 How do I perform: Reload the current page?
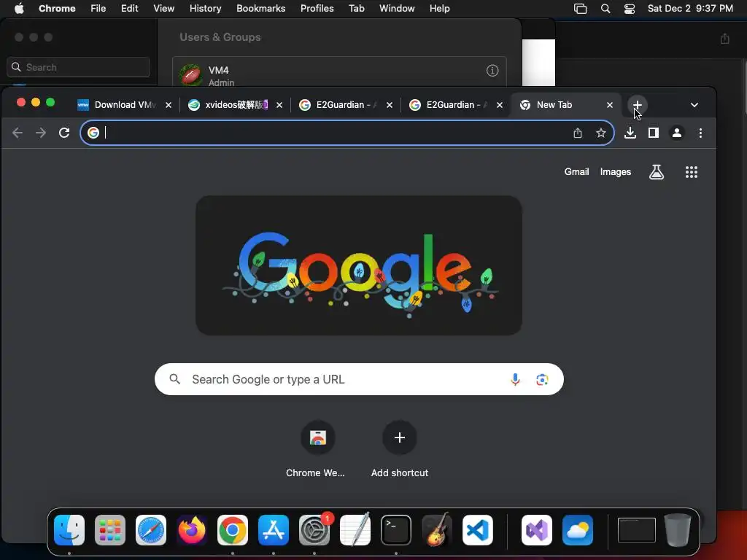pyautogui.click(x=64, y=133)
